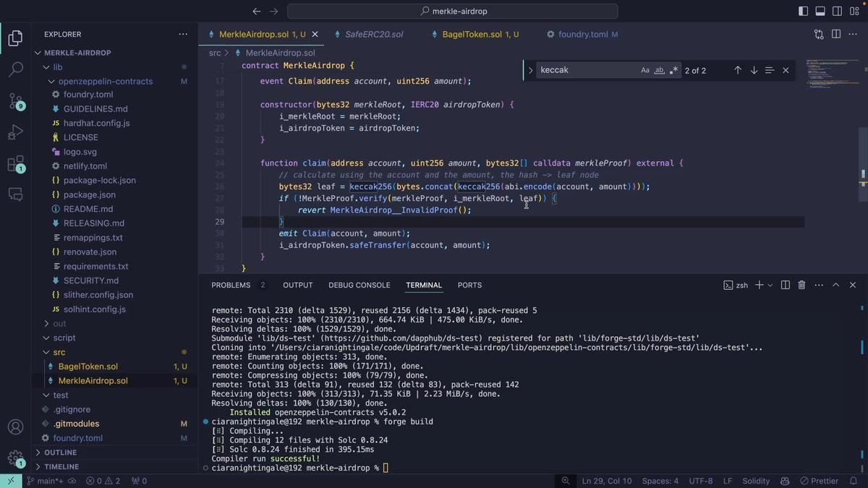868x488 pixels.
Task: Customize layout icon in title bar
Action: coord(854,12)
